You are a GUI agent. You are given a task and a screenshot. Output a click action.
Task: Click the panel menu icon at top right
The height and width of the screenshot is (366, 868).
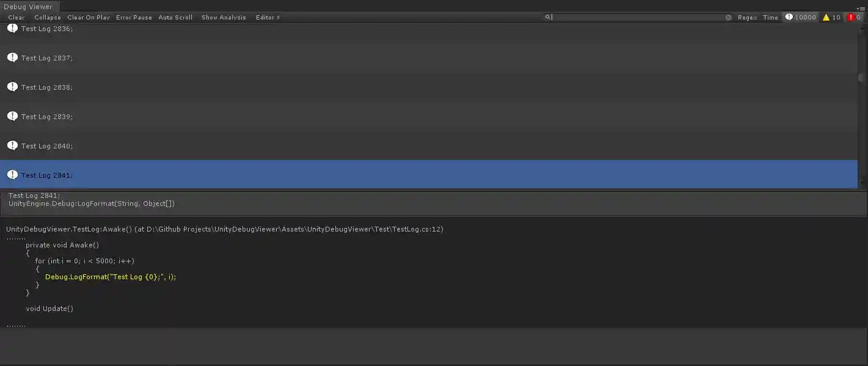pos(863,9)
